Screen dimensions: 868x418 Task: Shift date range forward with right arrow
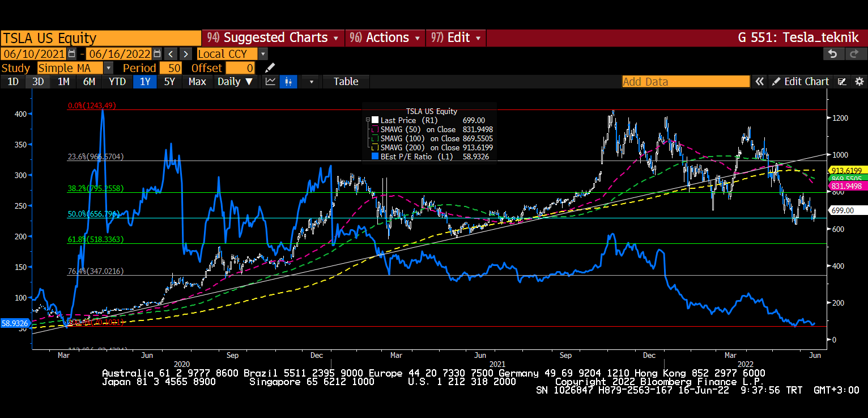pyautogui.click(x=185, y=54)
